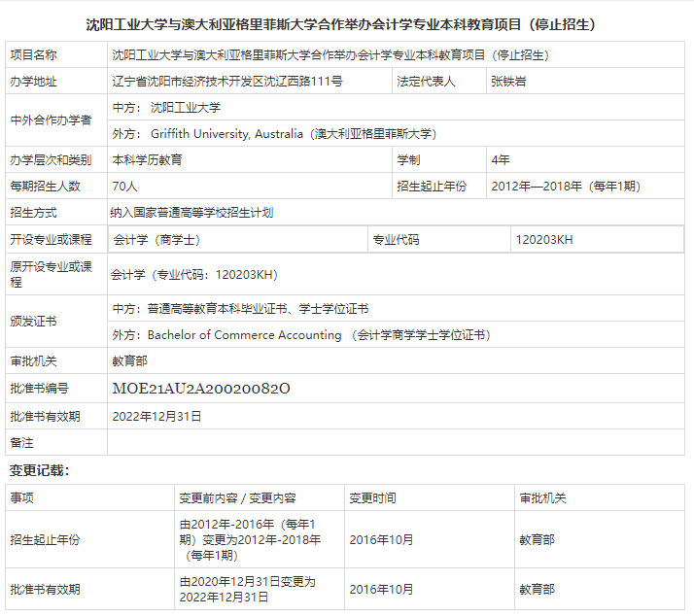Click the 4年 value
Screen dimensions: 694x616
(x=501, y=159)
